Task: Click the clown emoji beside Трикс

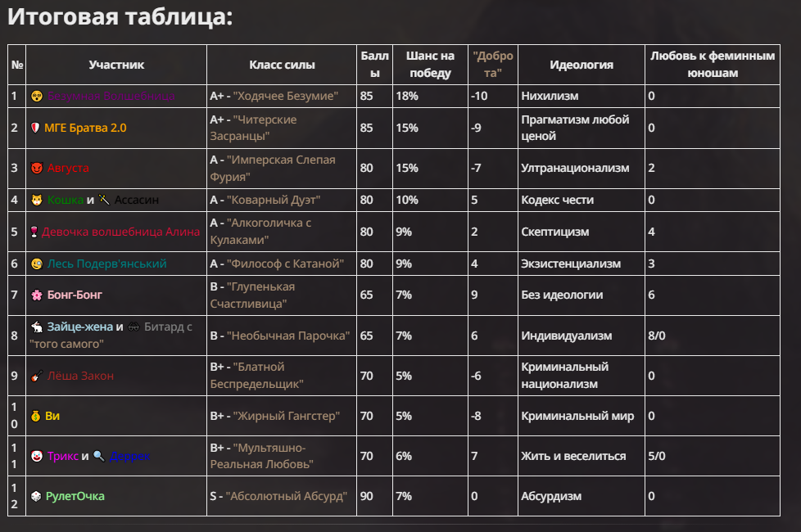Action: pyautogui.click(x=36, y=456)
